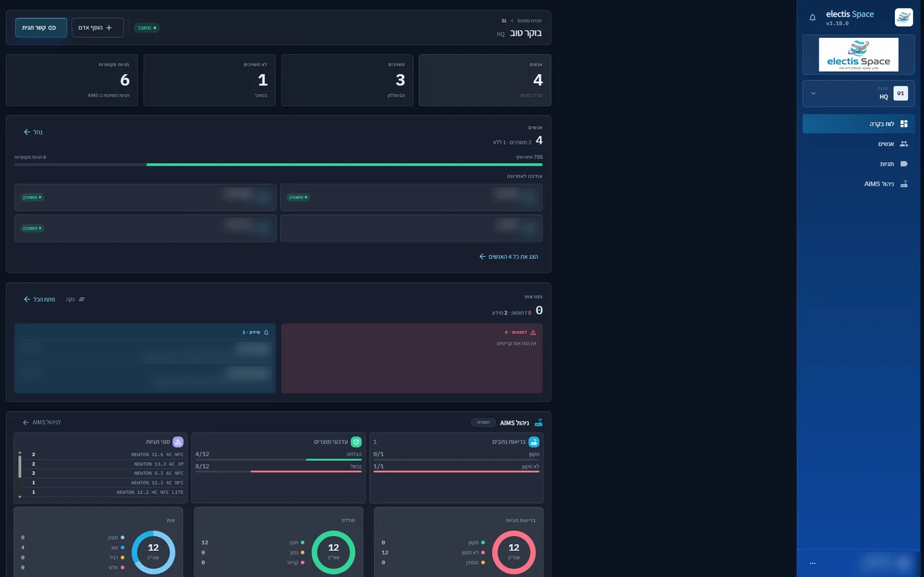Click the AIMS management router icon in sidebar
924x577 pixels.
click(904, 184)
